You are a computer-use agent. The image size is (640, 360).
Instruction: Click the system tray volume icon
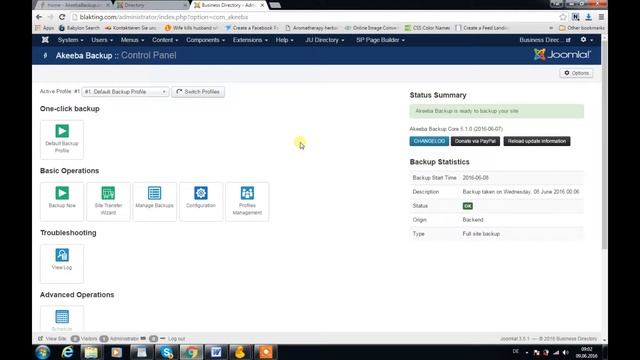565,352
